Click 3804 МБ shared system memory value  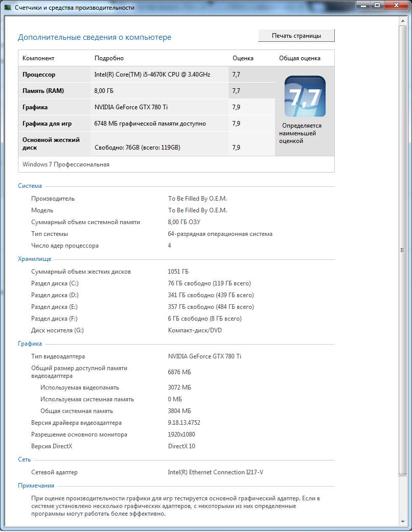(x=179, y=411)
